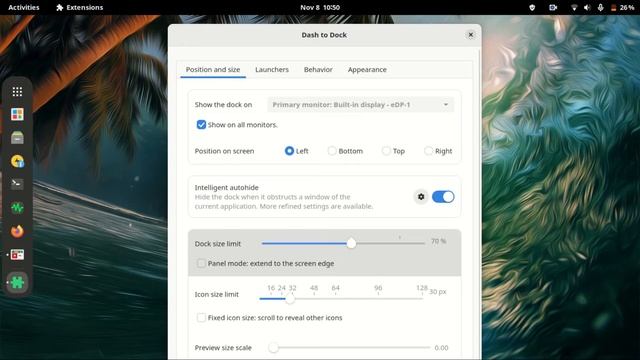This screenshot has width=640, height=360.
Task: Click the screen recording indicator in top bar
Action: (553, 7)
